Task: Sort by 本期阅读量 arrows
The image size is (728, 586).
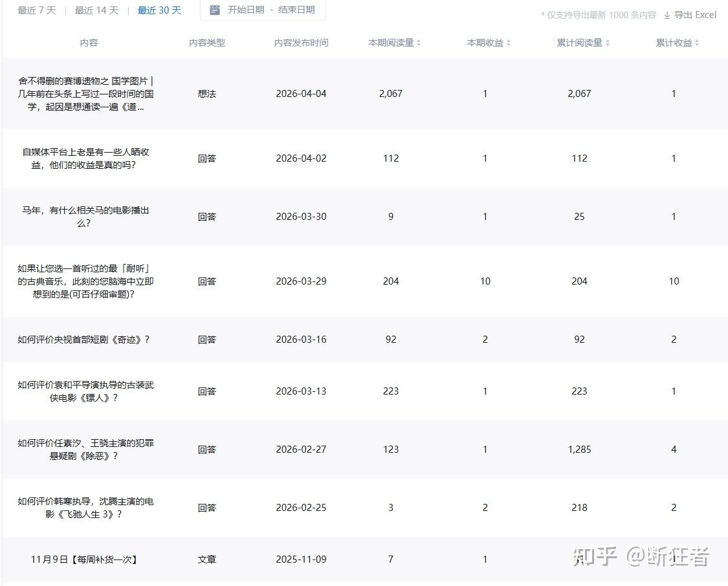Action: pyautogui.click(x=419, y=43)
